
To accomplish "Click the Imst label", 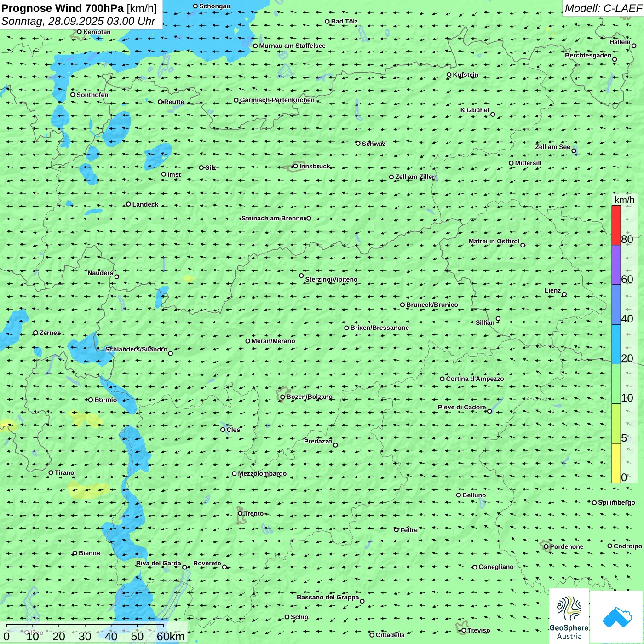I will tap(174, 174).
